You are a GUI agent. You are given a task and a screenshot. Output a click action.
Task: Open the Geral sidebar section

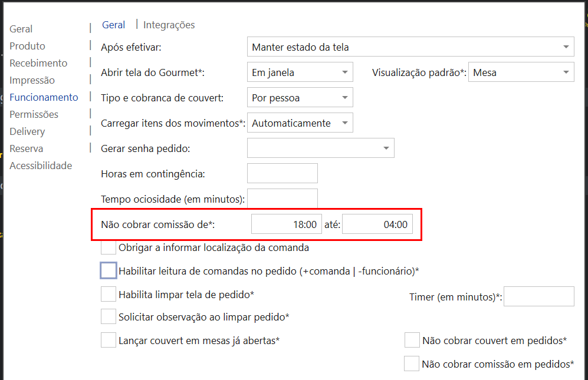(21, 29)
